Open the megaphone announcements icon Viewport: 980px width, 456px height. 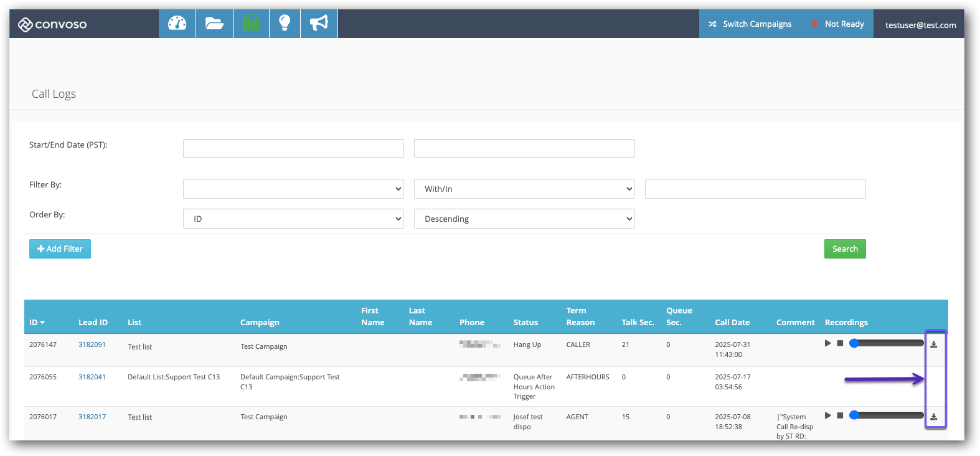click(319, 24)
